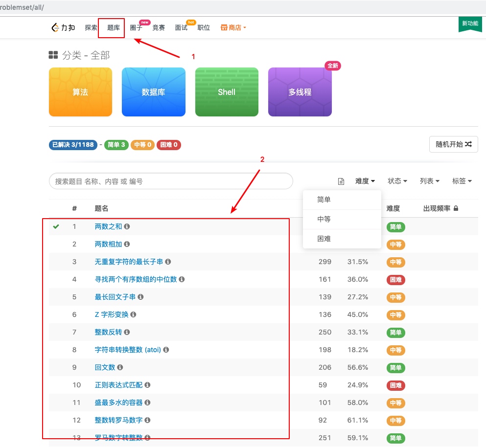Click info icon next to 回文数
The height and width of the screenshot is (448, 486).
pos(120,367)
